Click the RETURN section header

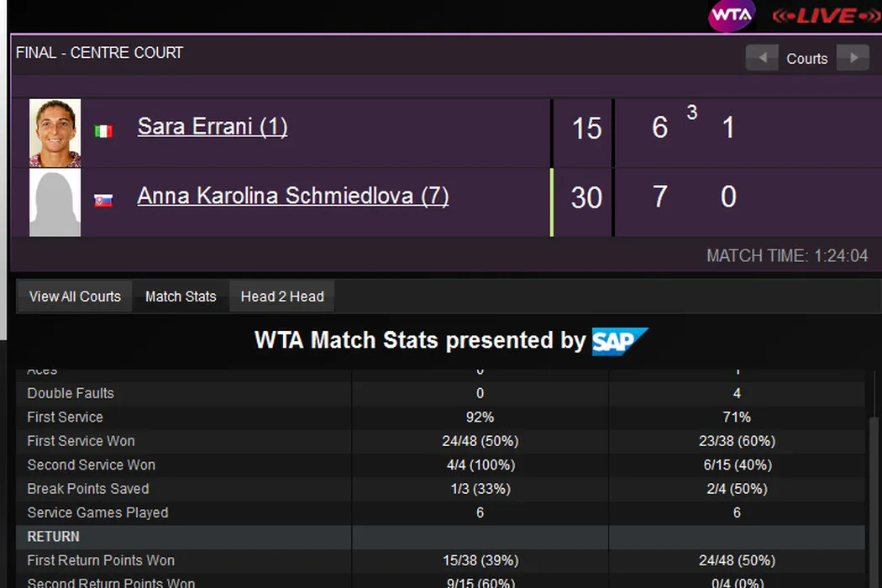pyautogui.click(x=54, y=537)
